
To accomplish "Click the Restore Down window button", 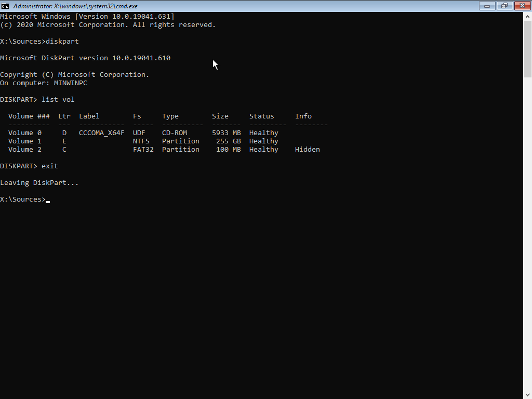I will (503, 6).
